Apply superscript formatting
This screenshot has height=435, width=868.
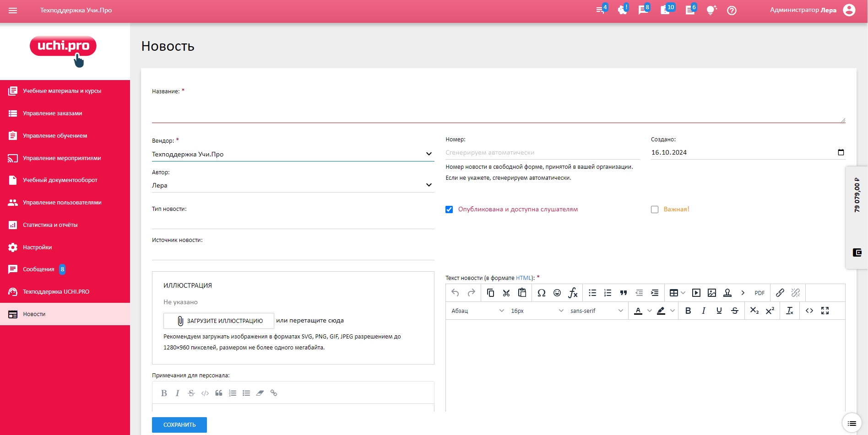[x=770, y=311]
